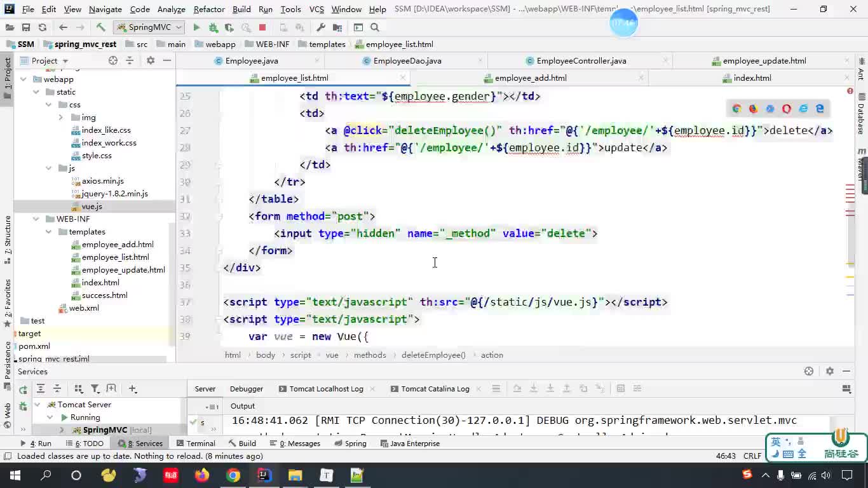Open settings via the wrench icon
Image resolution: width=868 pixels, height=488 pixels.
320,27
